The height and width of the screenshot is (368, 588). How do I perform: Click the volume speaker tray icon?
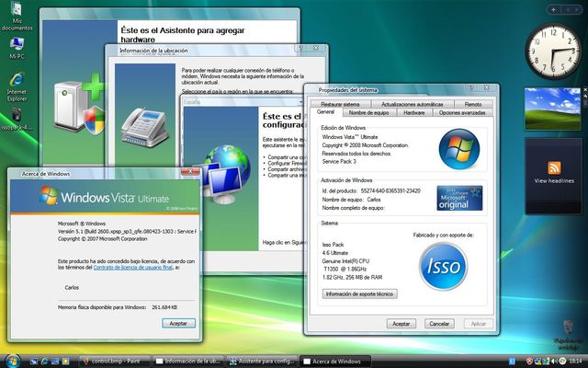pos(553,362)
